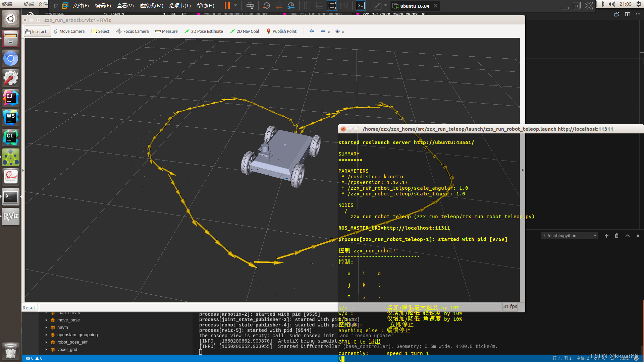644x362 pixels.
Task: Open the dropdown arrow beside the pause button
Action: point(235,5)
